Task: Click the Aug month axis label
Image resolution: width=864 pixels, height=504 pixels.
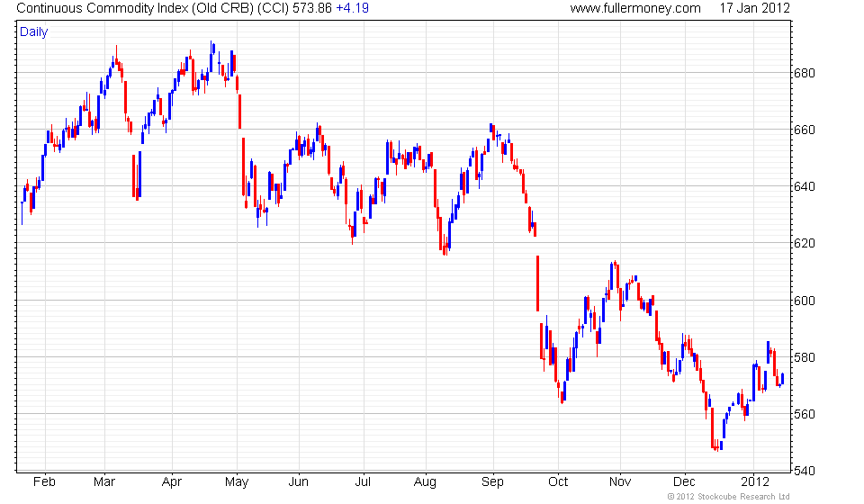Action: click(x=425, y=482)
